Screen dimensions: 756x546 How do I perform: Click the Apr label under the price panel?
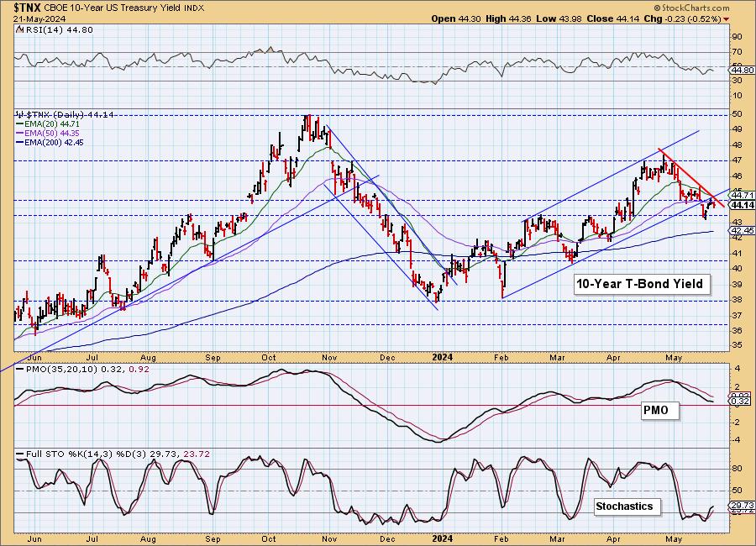tap(613, 358)
